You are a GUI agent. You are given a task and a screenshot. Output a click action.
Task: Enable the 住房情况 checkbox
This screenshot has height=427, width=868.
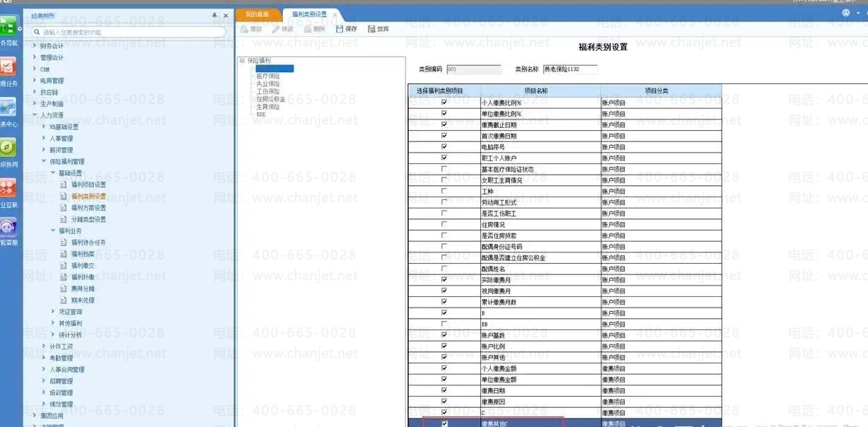pos(444,224)
